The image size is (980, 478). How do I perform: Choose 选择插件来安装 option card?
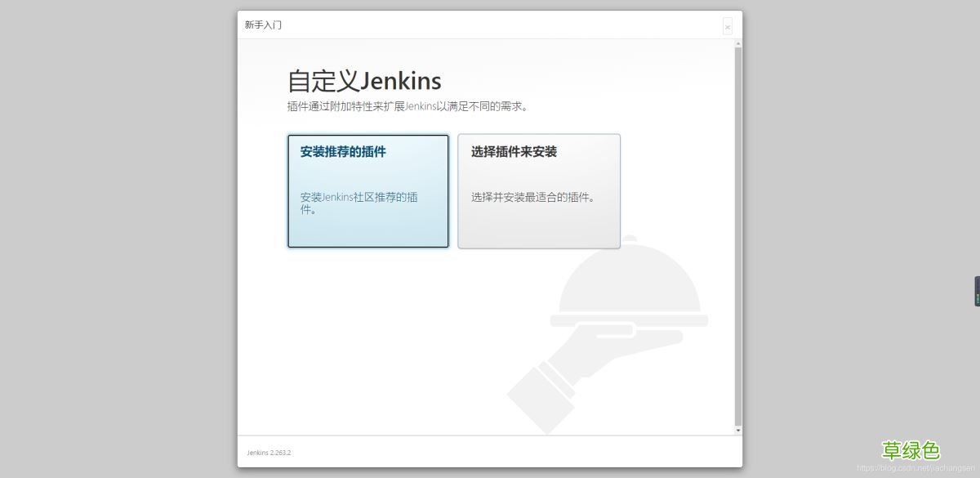[539, 191]
